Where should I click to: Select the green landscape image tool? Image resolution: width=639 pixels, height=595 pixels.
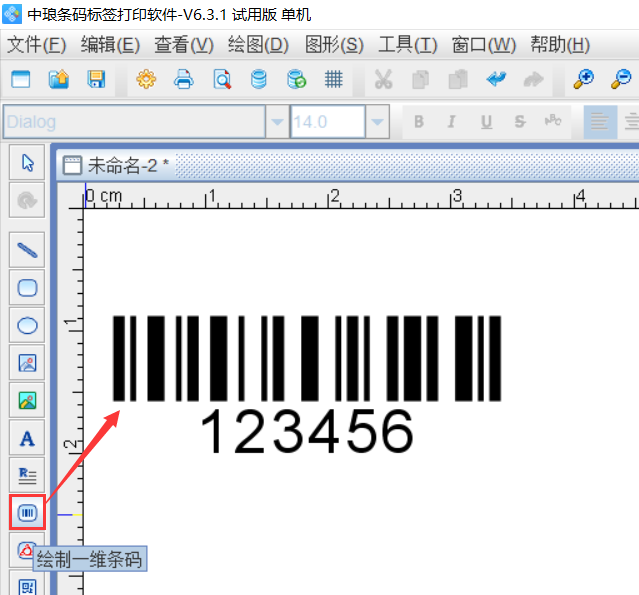27,400
